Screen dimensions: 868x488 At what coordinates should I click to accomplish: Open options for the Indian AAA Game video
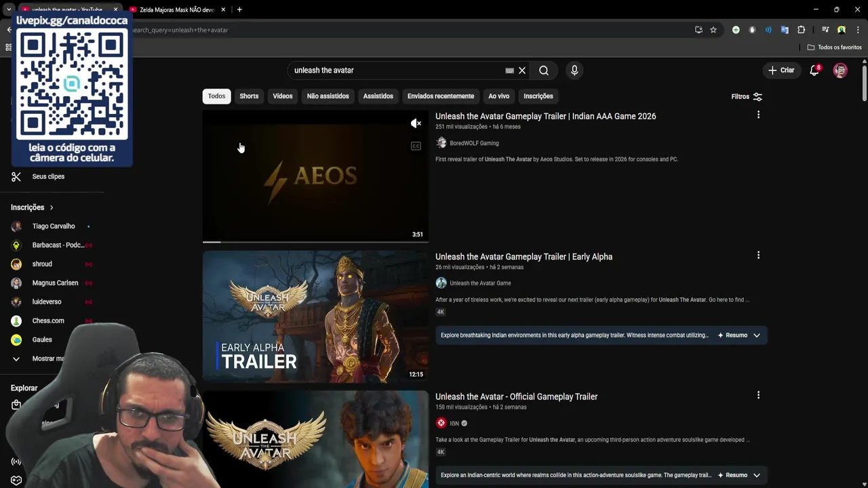[x=758, y=115]
